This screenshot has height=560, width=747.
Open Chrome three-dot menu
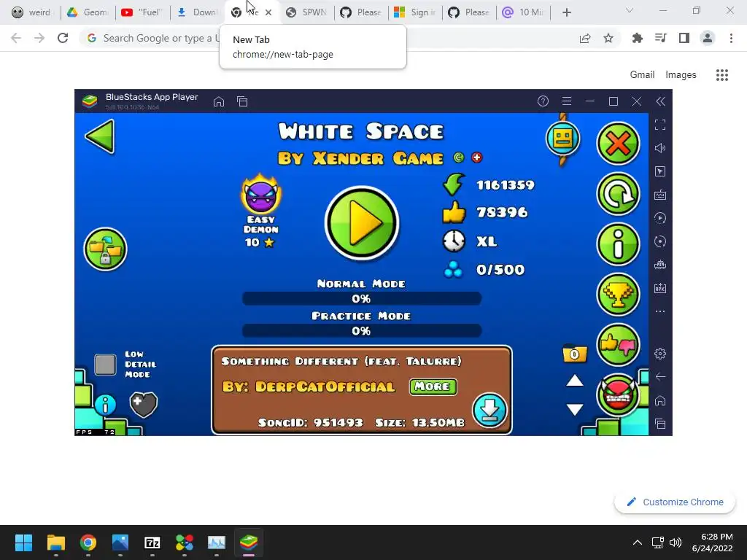[731, 38]
